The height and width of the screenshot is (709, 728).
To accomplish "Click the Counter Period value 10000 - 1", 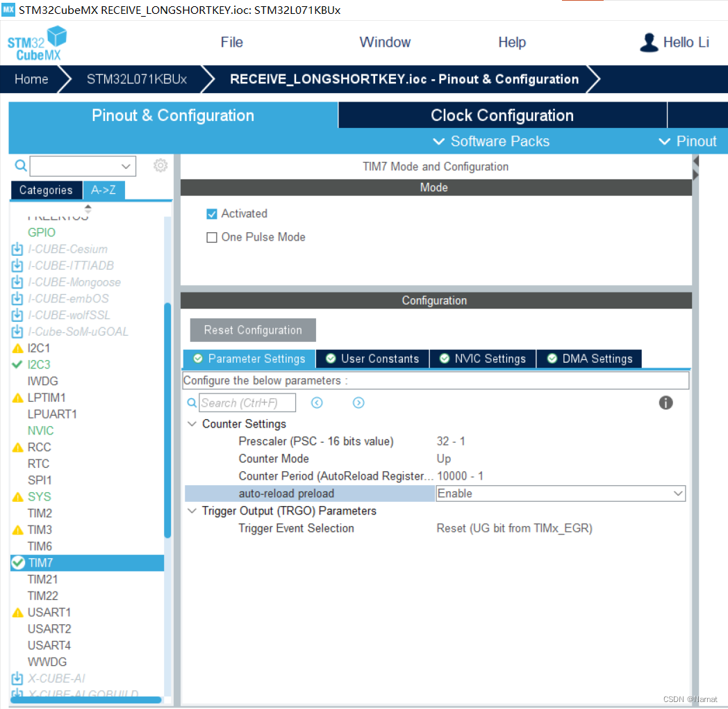I will (460, 476).
